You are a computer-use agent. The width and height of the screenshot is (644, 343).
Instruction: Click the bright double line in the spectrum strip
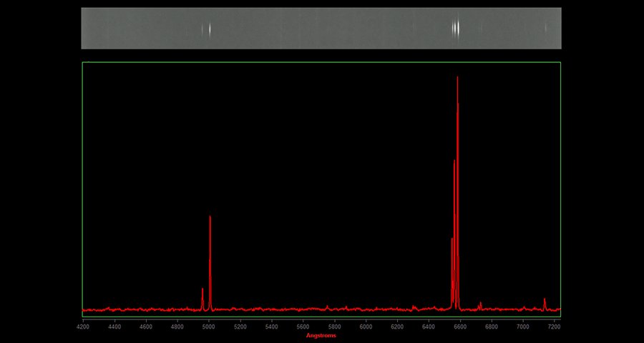456,29
